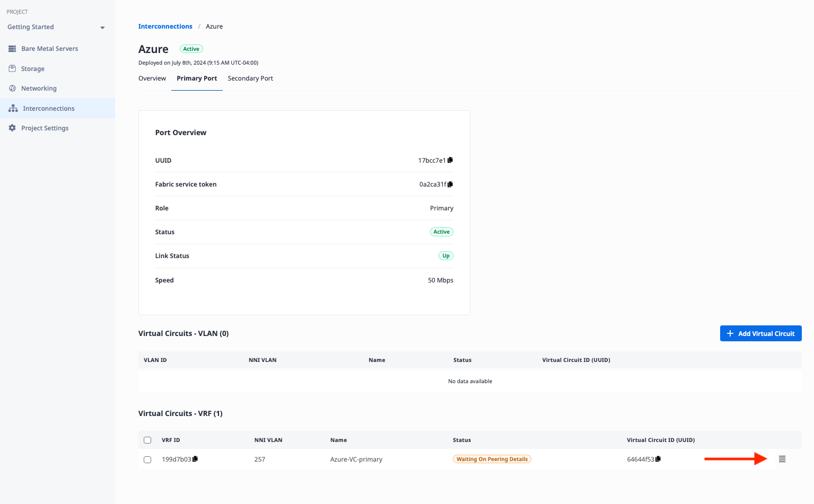Click the plus icon on Add Virtual Circuit

pyautogui.click(x=730, y=333)
